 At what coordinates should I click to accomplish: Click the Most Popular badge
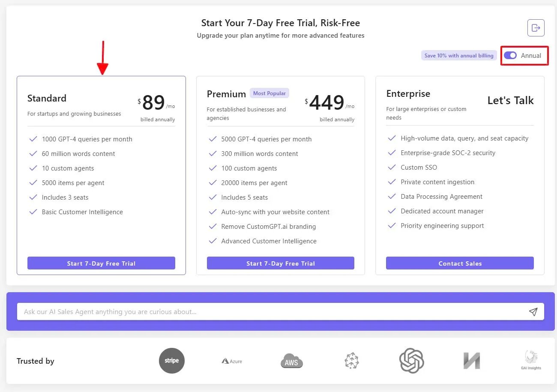pos(270,93)
